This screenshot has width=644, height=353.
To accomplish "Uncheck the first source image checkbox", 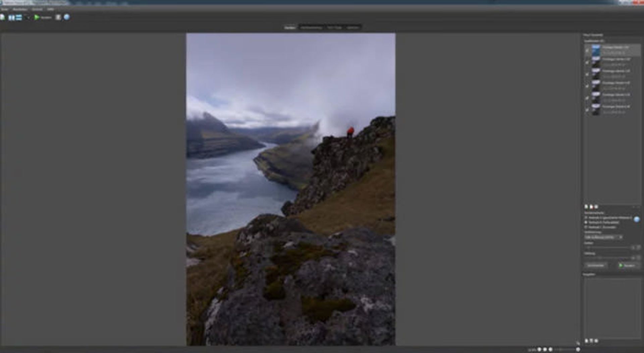I will coord(587,51).
